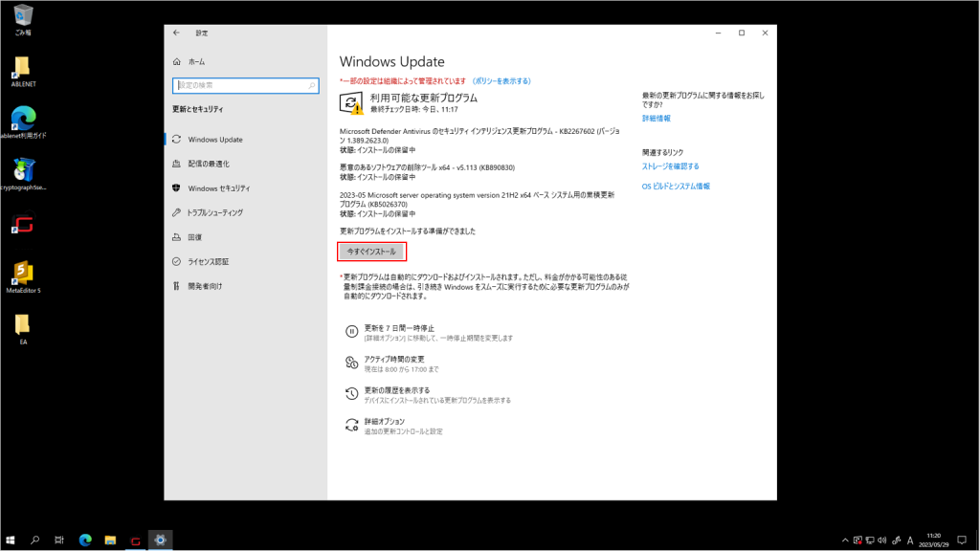Select the unlabeled red shortcut on the desktop
The image size is (980, 551).
(23, 224)
